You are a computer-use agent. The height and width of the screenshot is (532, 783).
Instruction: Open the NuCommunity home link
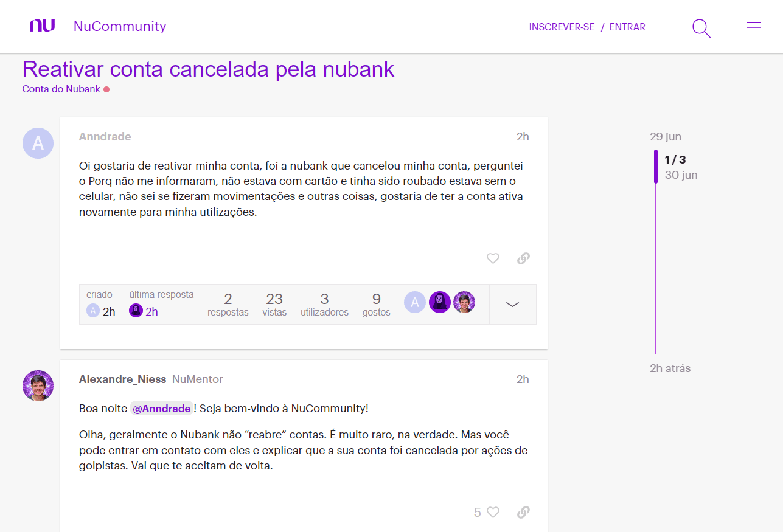click(x=120, y=26)
